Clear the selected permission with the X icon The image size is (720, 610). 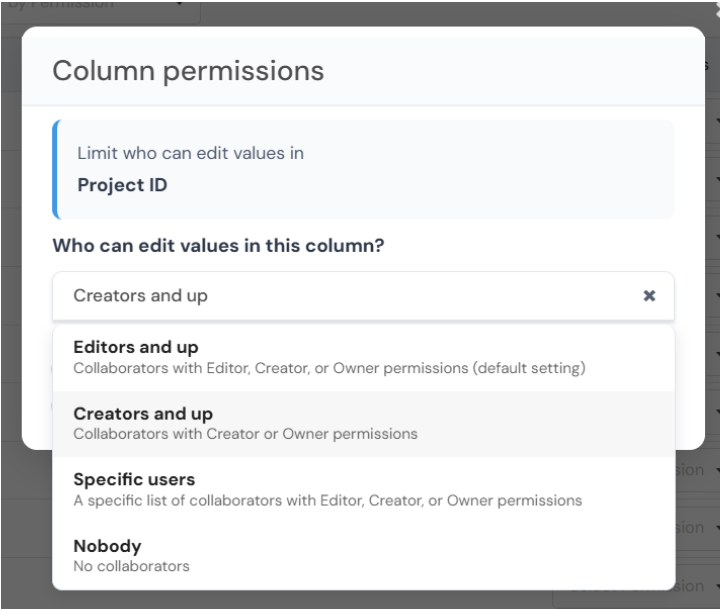tap(649, 296)
